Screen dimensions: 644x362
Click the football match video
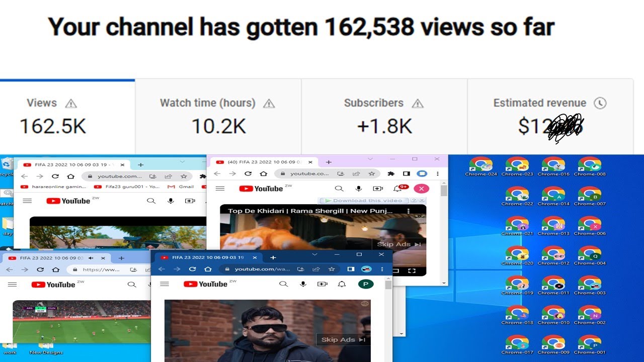tap(82, 322)
